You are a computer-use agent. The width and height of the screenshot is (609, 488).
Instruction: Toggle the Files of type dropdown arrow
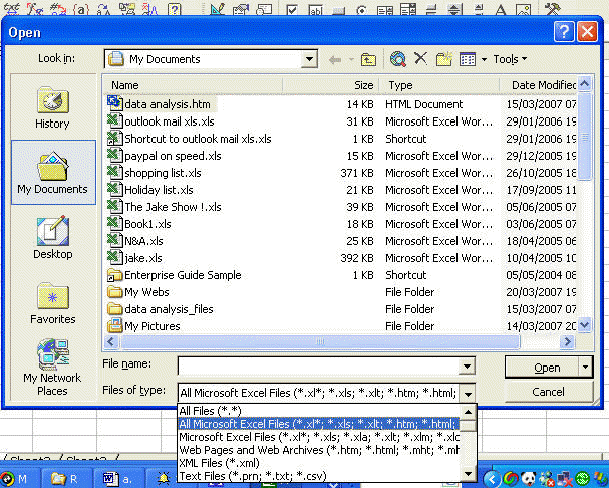(x=468, y=394)
